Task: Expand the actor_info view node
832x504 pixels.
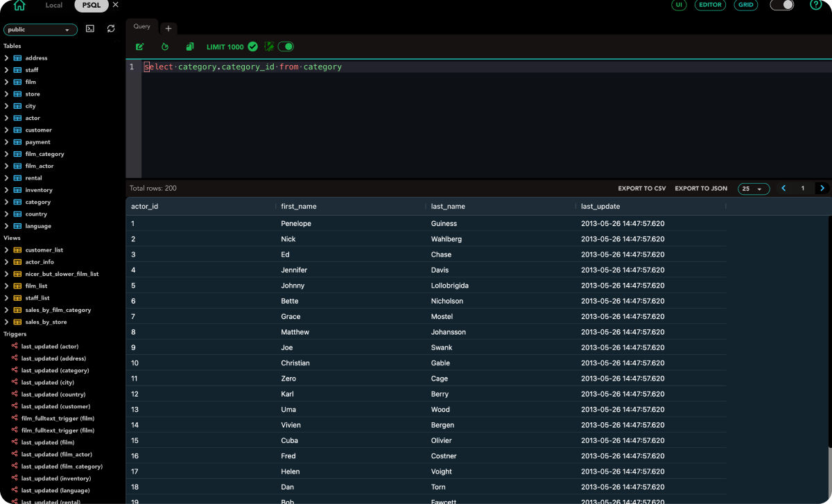Action: (6, 262)
